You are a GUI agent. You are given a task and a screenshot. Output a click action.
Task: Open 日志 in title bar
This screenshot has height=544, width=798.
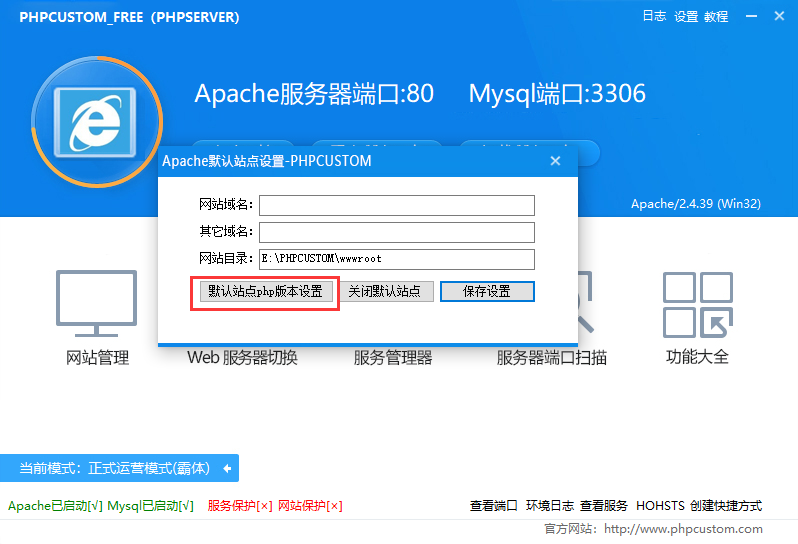point(654,16)
